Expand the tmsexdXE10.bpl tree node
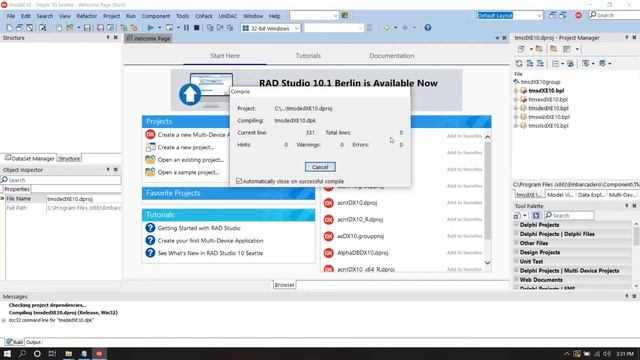The height and width of the screenshot is (360, 640). 516,99
